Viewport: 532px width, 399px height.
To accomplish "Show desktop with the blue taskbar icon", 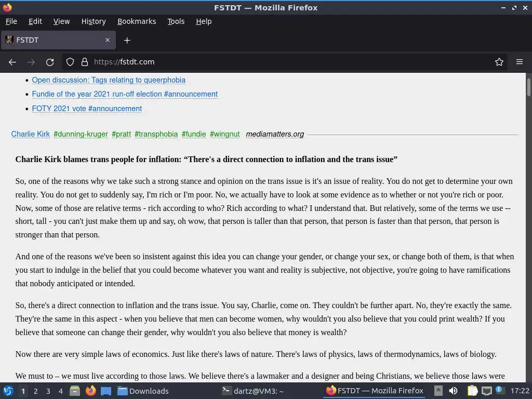I will pos(106,391).
